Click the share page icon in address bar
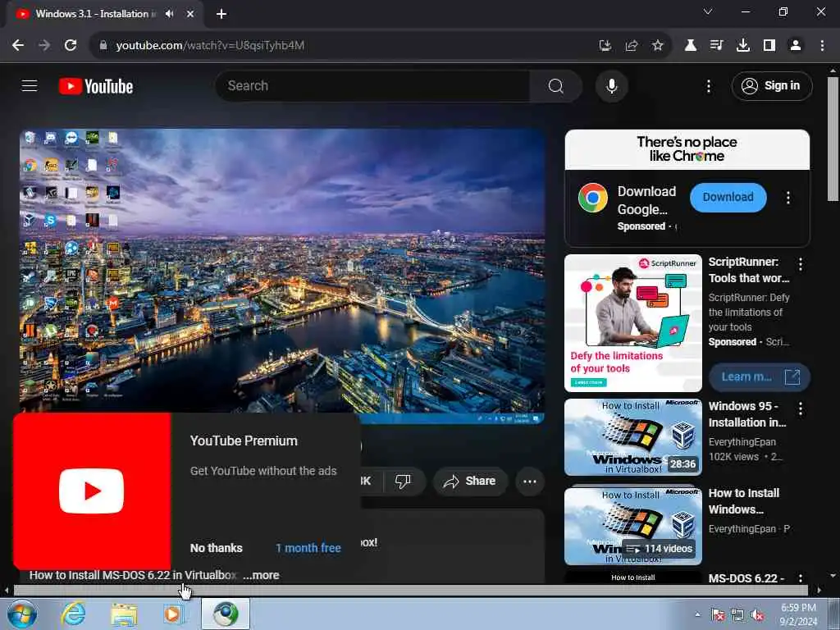 [632, 46]
